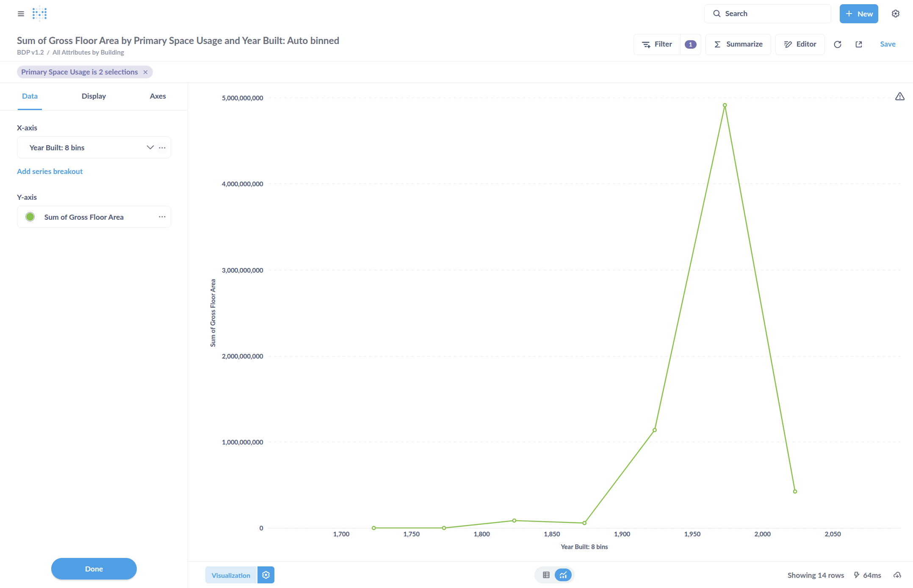
Task: Open the hamburger sidebar menu
Action: pyautogui.click(x=21, y=14)
